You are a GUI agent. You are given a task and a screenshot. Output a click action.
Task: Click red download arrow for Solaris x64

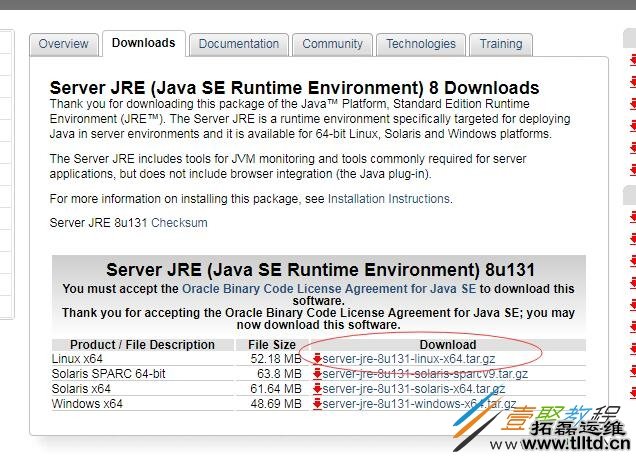(x=317, y=388)
